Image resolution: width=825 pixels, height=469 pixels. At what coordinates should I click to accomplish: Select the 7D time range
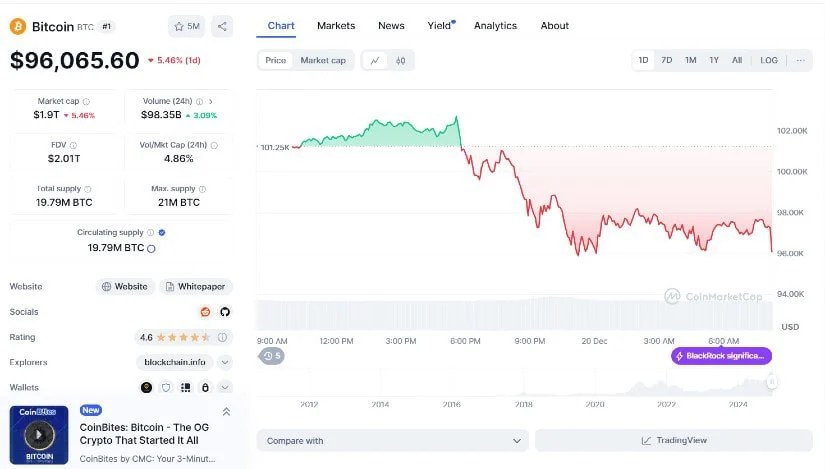point(667,60)
